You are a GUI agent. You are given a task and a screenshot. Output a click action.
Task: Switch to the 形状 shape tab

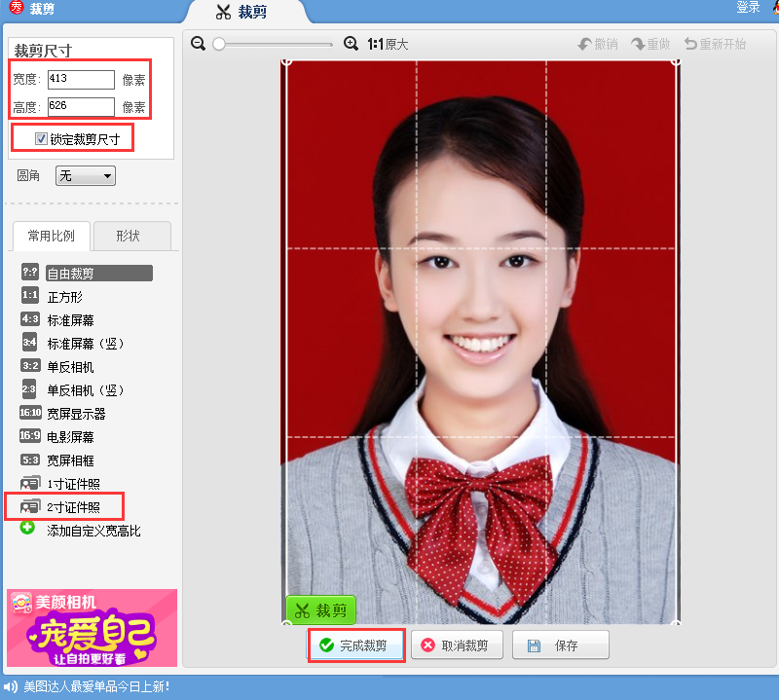128,236
